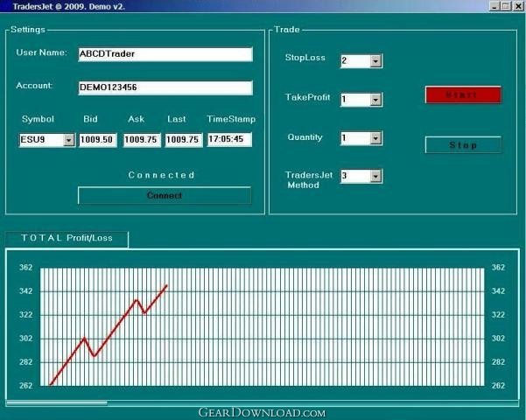Click the 'Ask' column label
The height and width of the screenshot is (420, 526).
(x=136, y=119)
